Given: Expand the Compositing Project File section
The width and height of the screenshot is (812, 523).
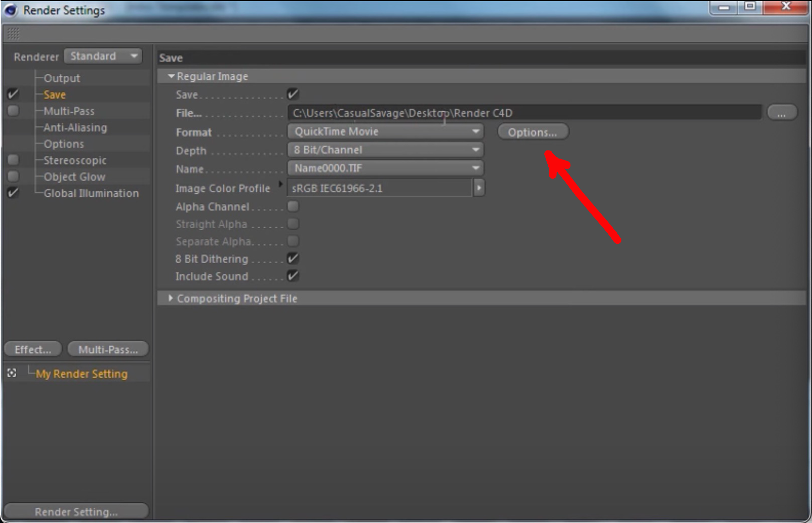Looking at the screenshot, I should tap(171, 298).
